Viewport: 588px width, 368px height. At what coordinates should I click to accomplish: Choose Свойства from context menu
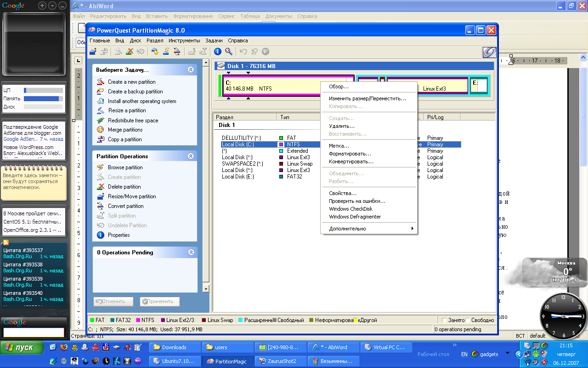tap(369, 193)
